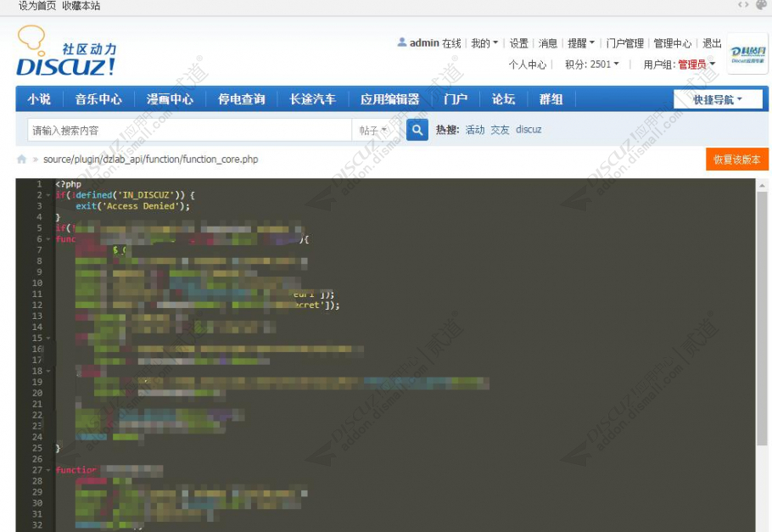Collapse code fold at line 6
Screen dimensions: 772x532
click(48, 239)
